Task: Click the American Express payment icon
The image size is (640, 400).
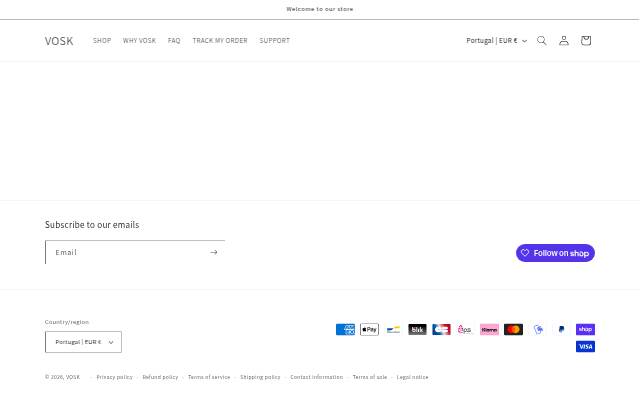Action: pyautogui.click(x=345, y=329)
